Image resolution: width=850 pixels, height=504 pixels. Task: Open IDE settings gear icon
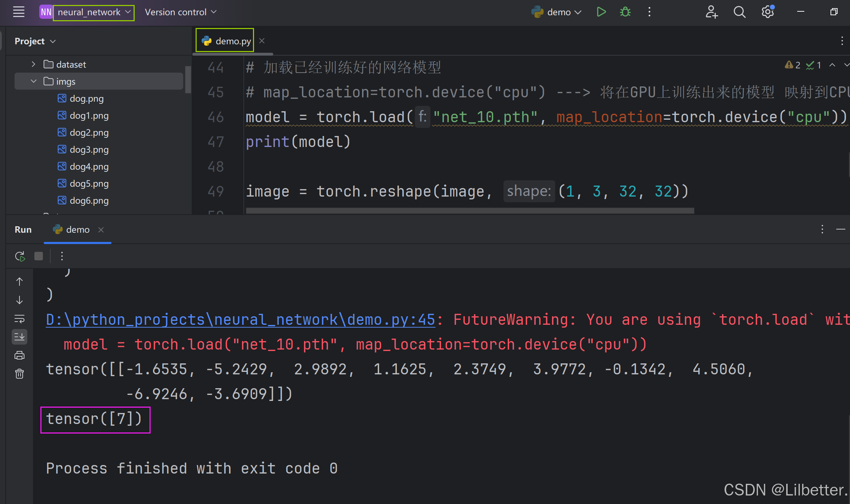click(767, 12)
